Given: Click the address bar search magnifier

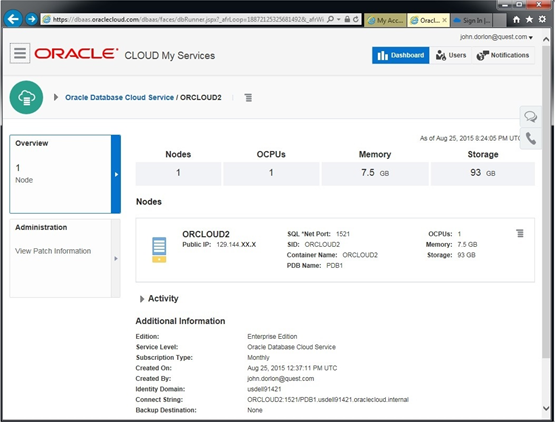Looking at the screenshot, I should [330, 19].
